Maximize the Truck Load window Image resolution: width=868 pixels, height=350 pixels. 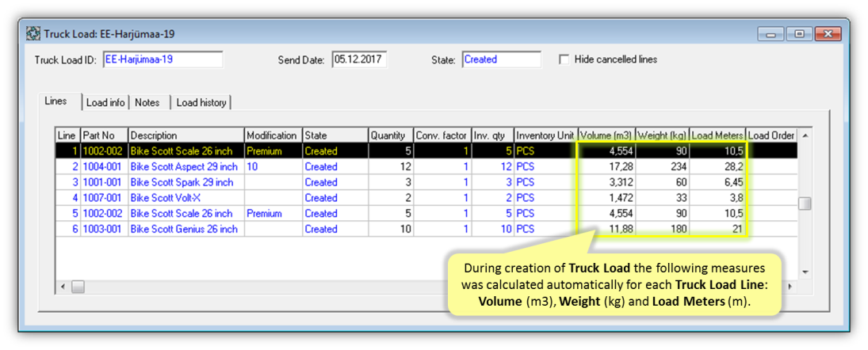799,34
